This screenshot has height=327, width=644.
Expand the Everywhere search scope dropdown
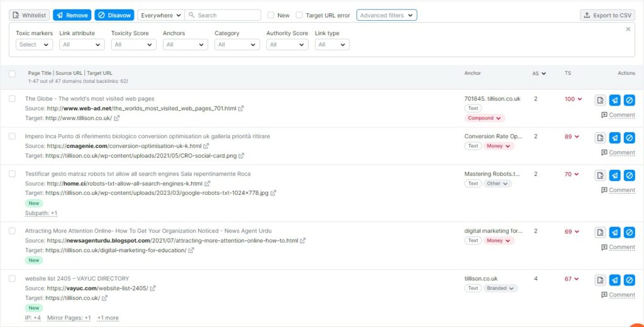[160, 15]
